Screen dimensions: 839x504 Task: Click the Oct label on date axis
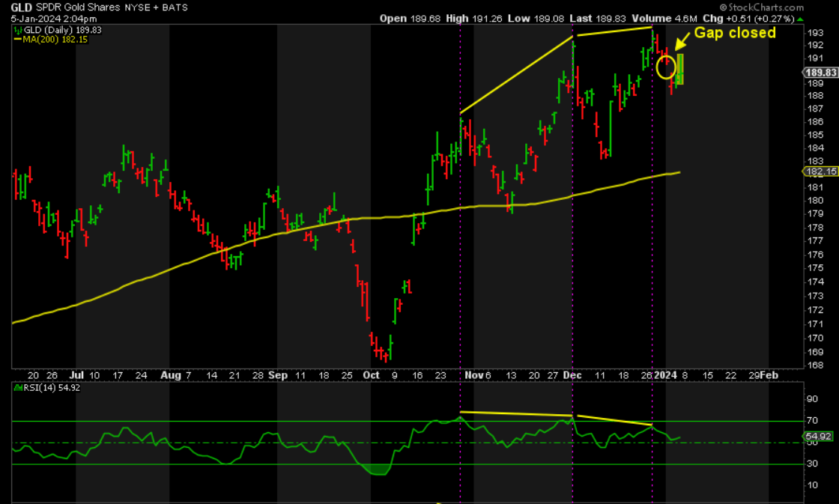tap(371, 375)
